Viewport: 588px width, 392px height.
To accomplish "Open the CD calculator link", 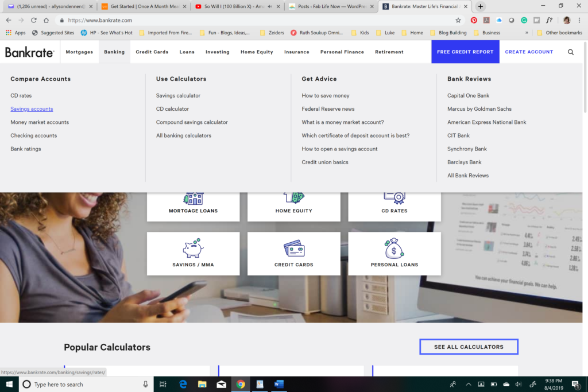I will point(172,108).
